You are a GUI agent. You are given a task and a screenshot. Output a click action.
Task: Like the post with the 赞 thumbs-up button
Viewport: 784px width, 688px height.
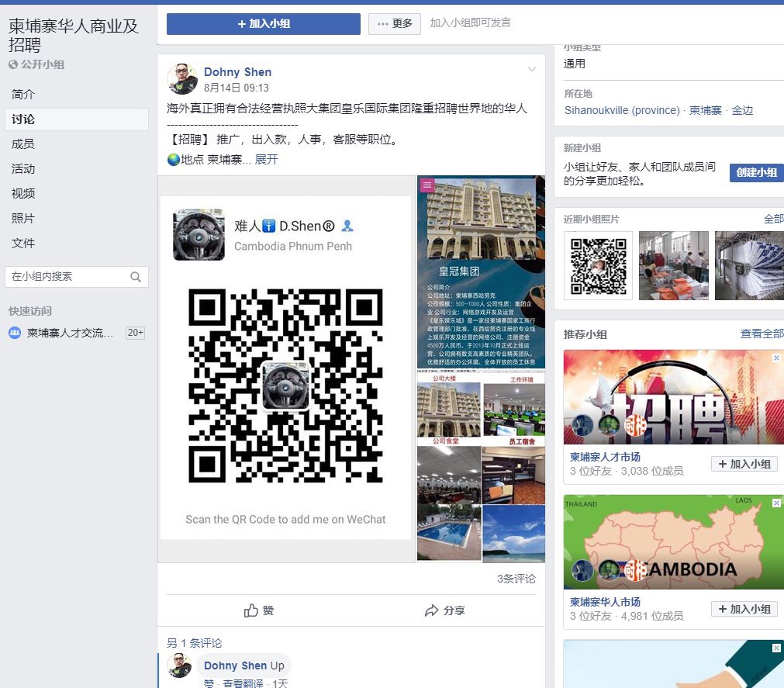pyautogui.click(x=258, y=610)
